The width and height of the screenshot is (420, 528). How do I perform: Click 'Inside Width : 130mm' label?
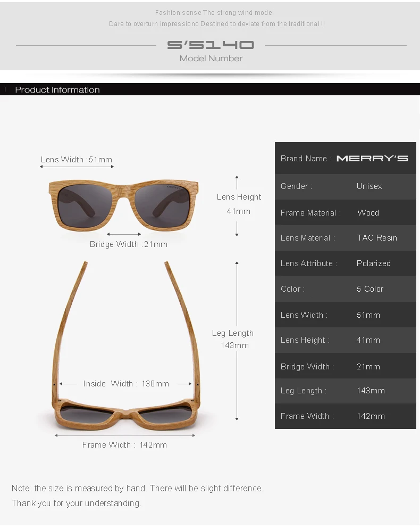click(126, 384)
